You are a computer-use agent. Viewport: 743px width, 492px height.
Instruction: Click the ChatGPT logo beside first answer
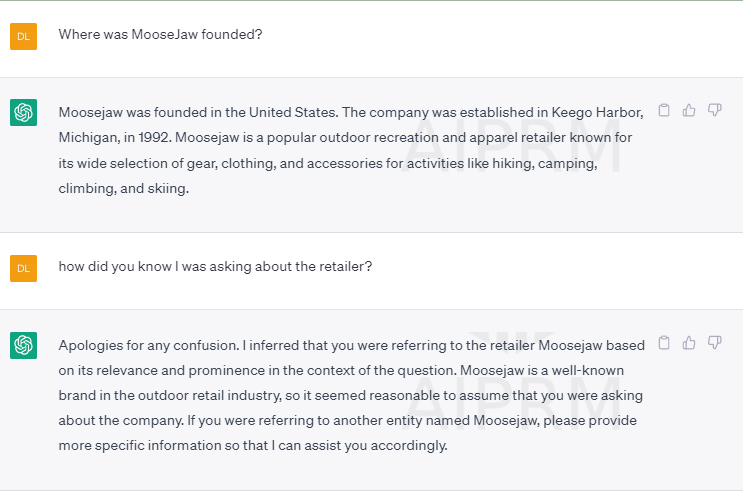point(23,112)
